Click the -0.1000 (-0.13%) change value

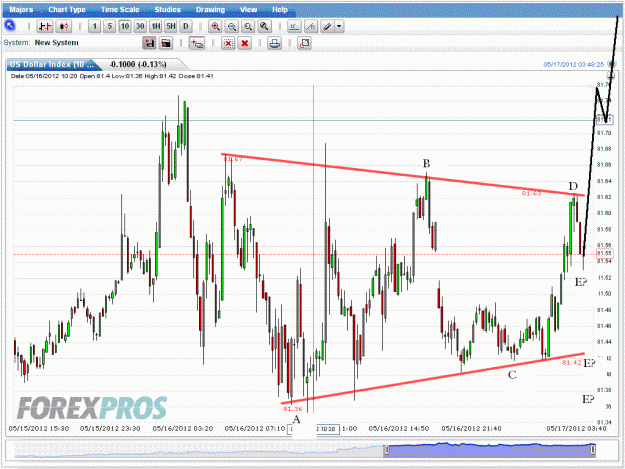[x=138, y=64]
